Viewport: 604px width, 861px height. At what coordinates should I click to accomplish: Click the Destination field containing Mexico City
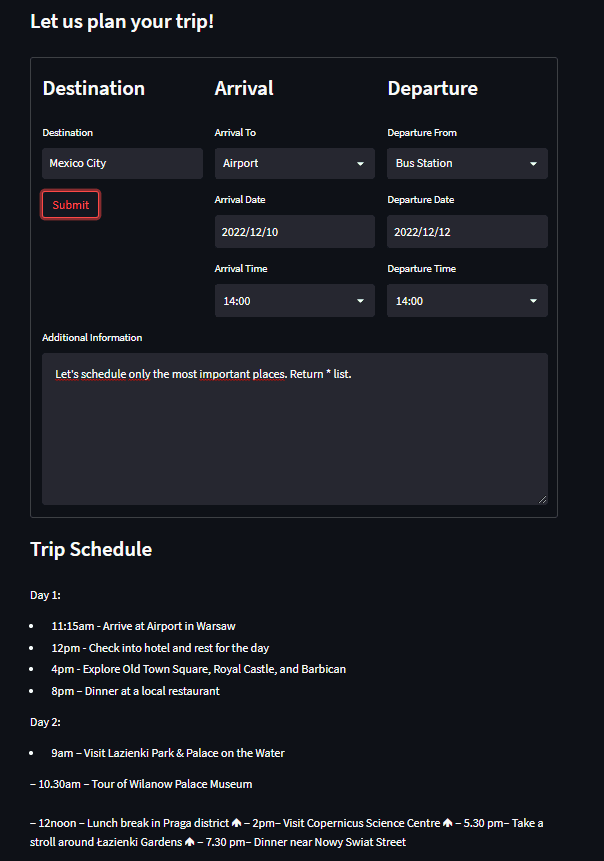tap(122, 164)
